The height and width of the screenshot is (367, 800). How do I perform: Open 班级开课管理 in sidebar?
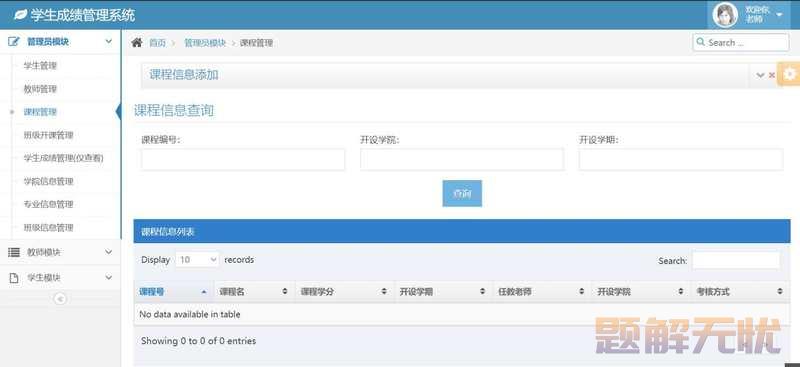(48, 135)
